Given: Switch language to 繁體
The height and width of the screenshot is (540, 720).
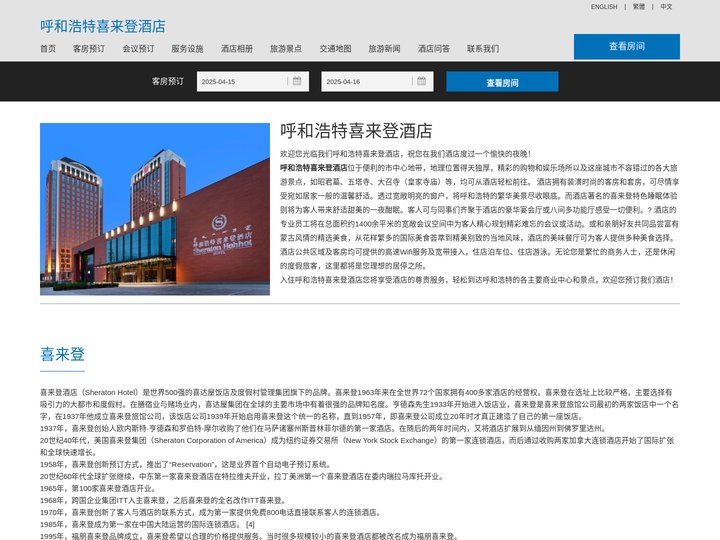Looking at the screenshot, I should pyautogui.click(x=639, y=7).
